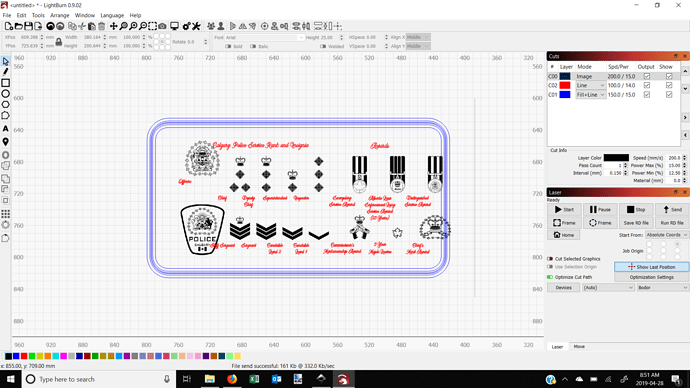Select the Position Laser marker tool

tap(5, 142)
